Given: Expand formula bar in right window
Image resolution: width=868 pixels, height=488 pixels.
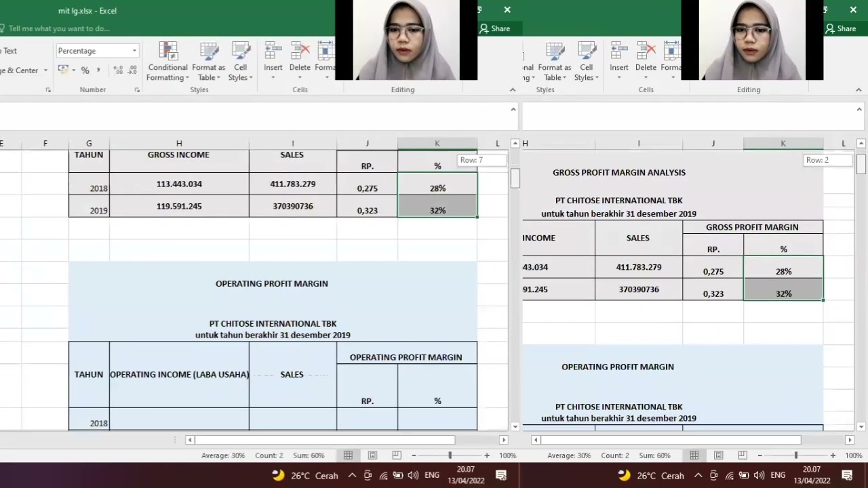Looking at the screenshot, I should point(859,109).
